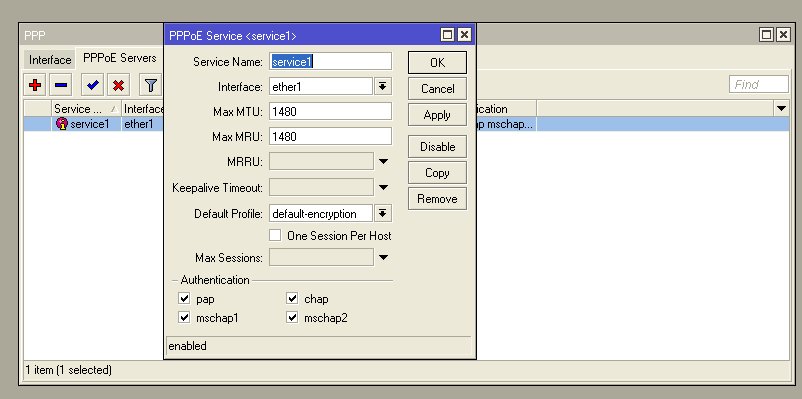802x399 pixels.
Task: Click the minus remove toolbar button
Action: click(60, 85)
